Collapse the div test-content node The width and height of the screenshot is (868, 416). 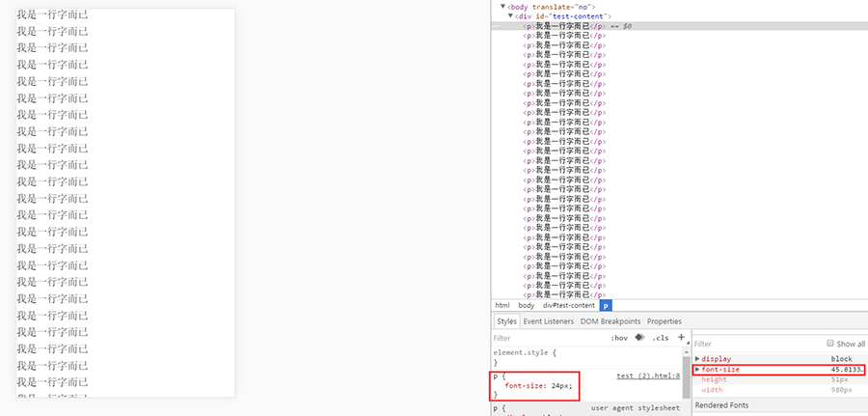(x=511, y=16)
